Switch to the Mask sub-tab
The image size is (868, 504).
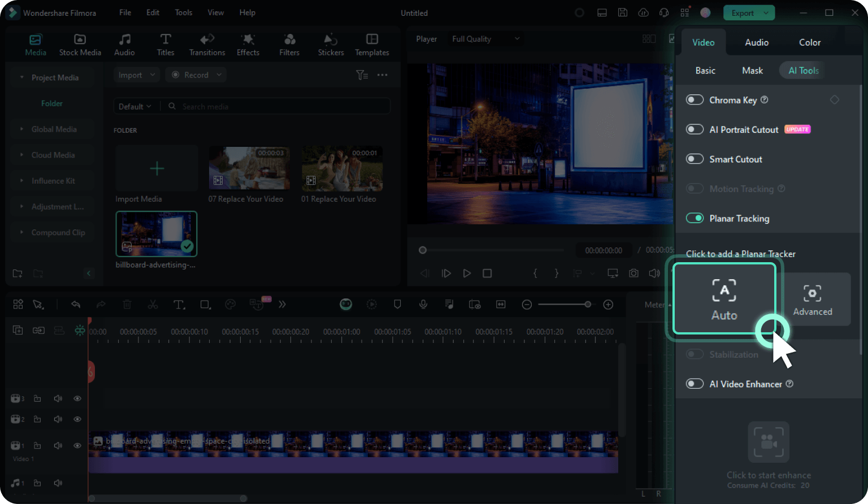point(752,71)
